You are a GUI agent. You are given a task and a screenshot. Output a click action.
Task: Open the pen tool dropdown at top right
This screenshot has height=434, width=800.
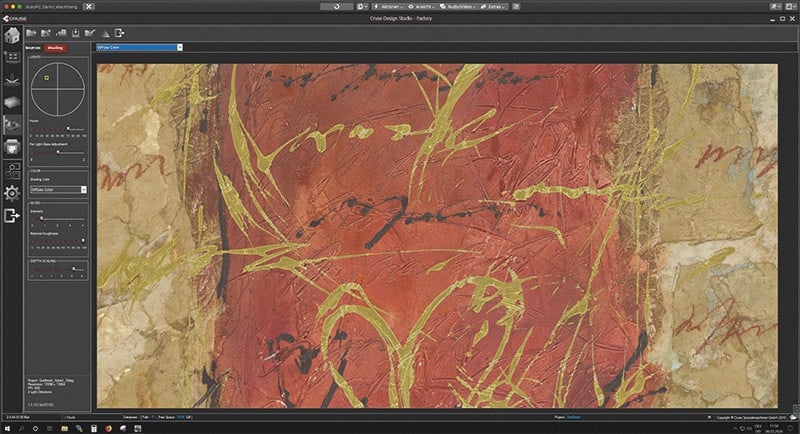[x=776, y=7]
